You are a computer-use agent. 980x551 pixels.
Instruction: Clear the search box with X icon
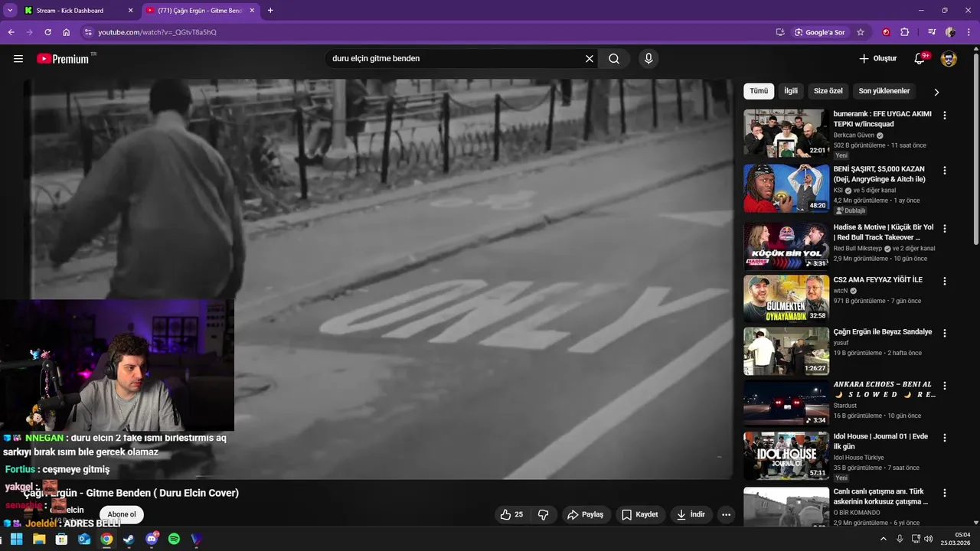(x=590, y=59)
